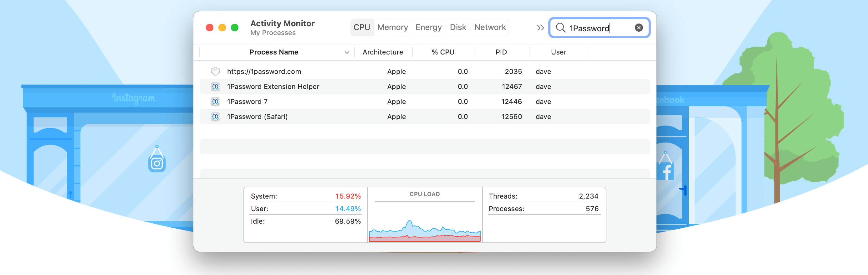Click the 1Password Extension Helper app icon

tap(215, 87)
